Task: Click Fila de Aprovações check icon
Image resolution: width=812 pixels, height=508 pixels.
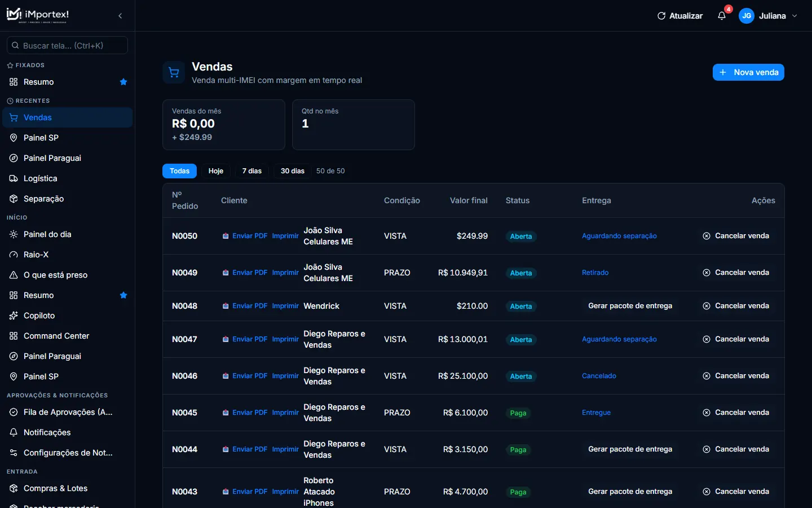Action: tap(14, 412)
